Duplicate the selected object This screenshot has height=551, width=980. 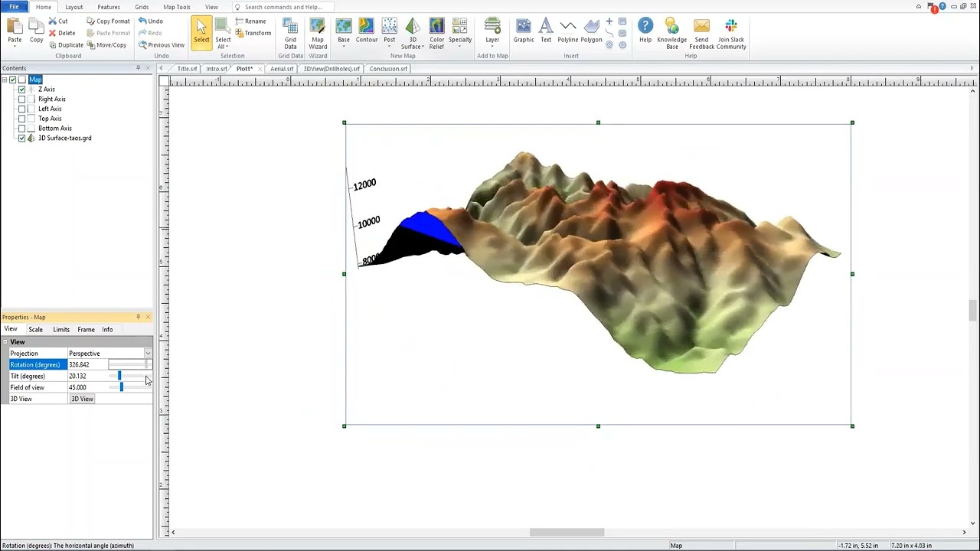(66, 45)
